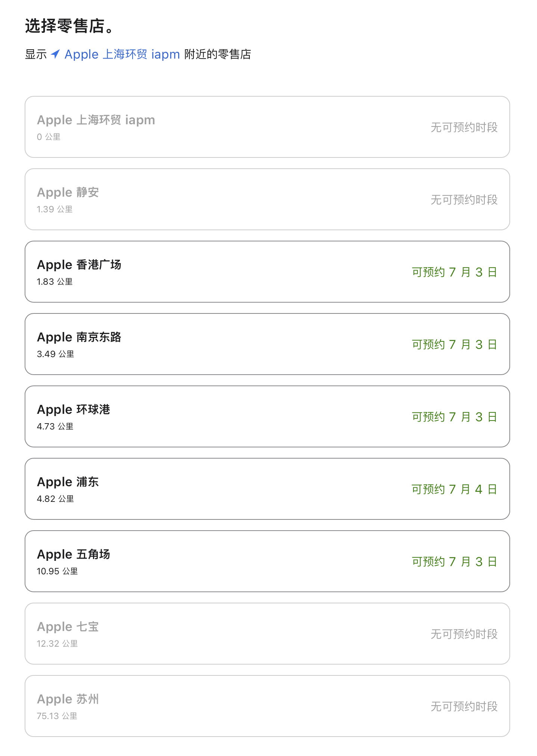
Task: Pick the Apple 环球港 store
Action: click(x=267, y=416)
